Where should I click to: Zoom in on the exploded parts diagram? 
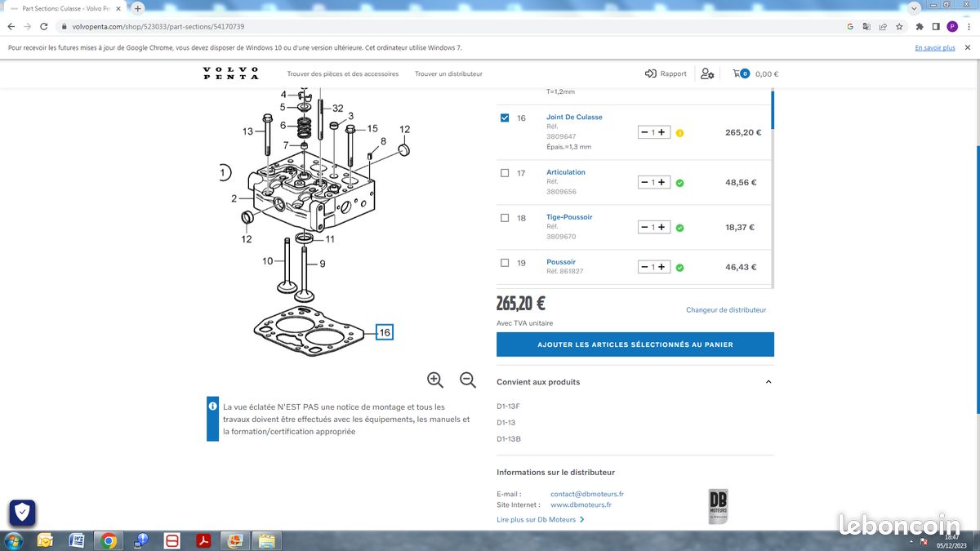[435, 380]
